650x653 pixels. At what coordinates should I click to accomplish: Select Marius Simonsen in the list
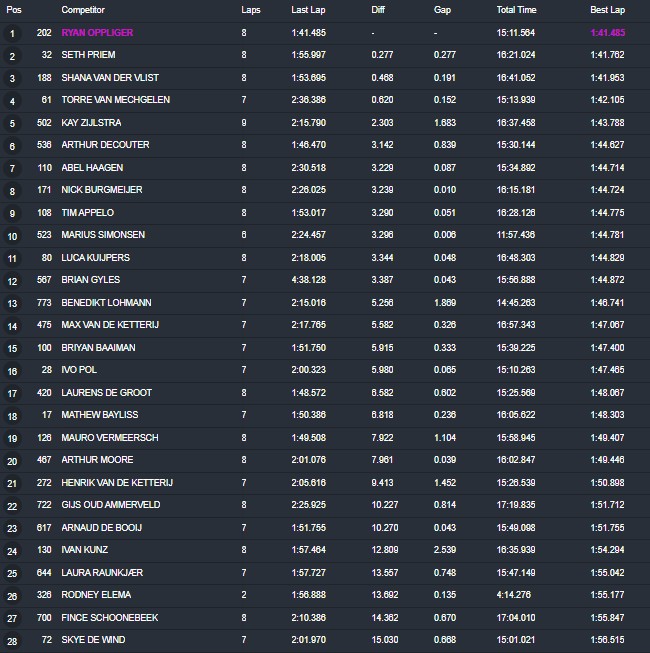coord(101,235)
